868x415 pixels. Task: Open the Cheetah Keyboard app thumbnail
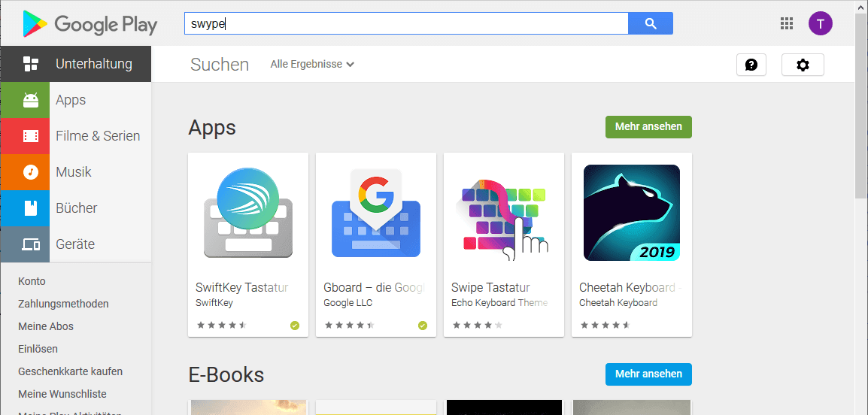point(632,213)
